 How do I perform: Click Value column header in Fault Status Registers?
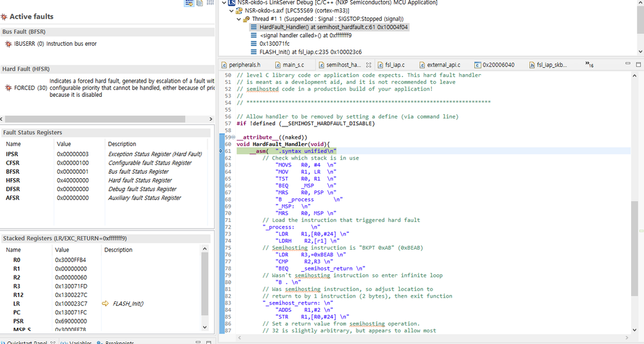pos(64,144)
